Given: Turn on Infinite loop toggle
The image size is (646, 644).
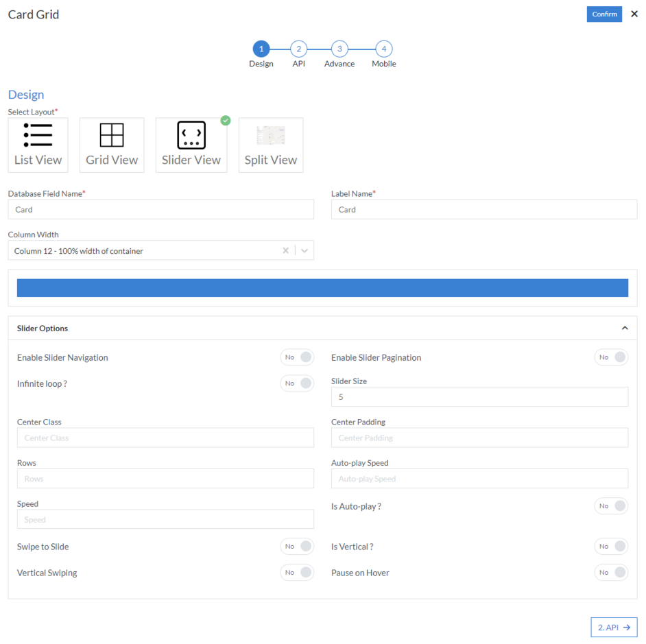Looking at the screenshot, I should pos(297,383).
